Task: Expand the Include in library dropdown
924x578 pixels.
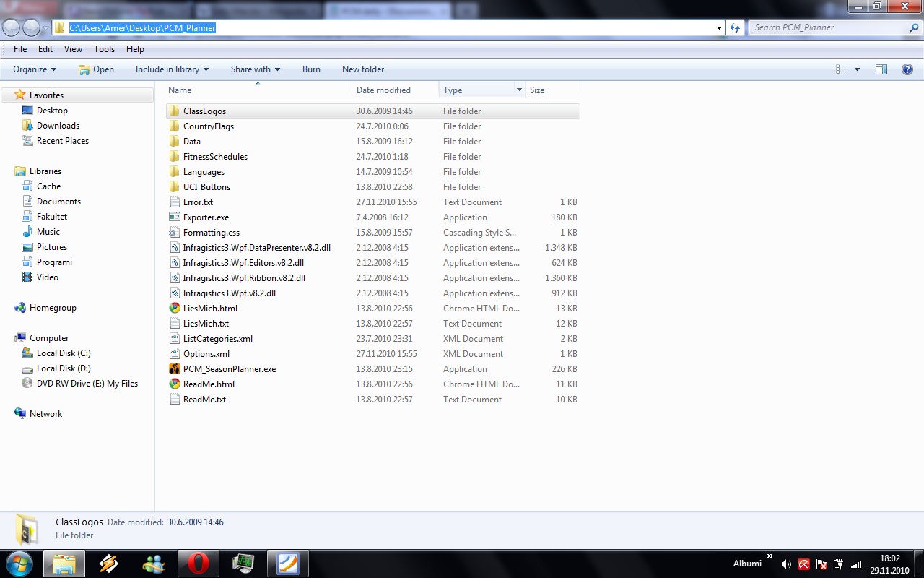Action: (x=172, y=69)
